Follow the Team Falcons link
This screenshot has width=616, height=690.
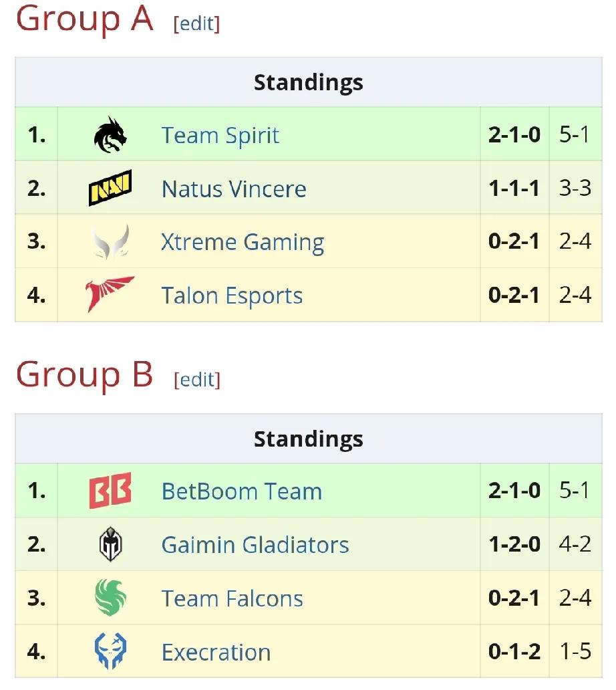(x=232, y=598)
